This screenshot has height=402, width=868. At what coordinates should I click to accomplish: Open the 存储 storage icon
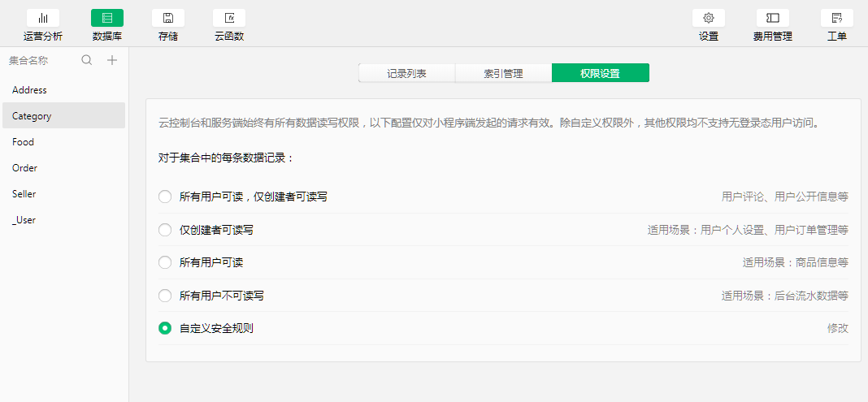[168, 18]
